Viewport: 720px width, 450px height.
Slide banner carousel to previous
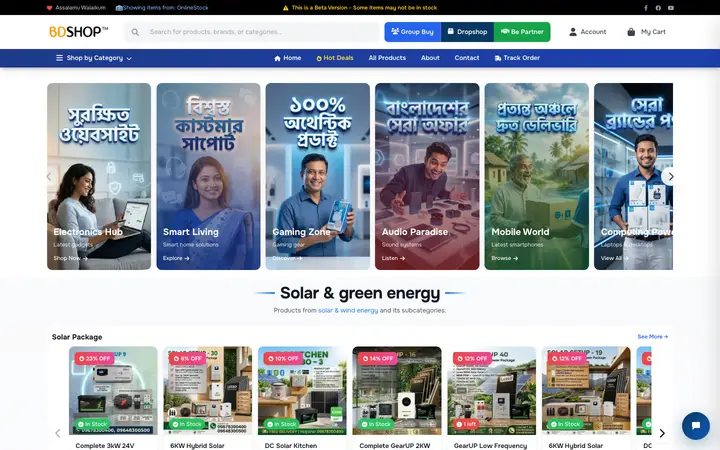tap(50, 176)
